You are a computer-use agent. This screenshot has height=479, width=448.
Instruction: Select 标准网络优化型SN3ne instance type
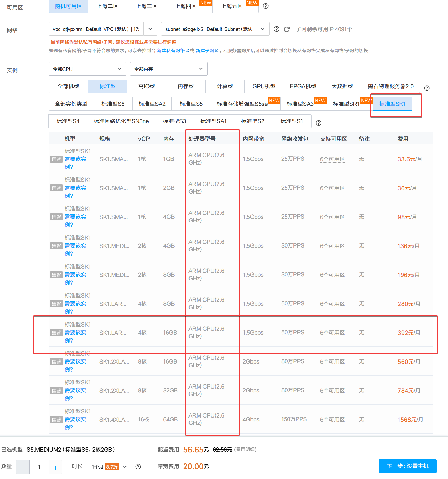(121, 121)
